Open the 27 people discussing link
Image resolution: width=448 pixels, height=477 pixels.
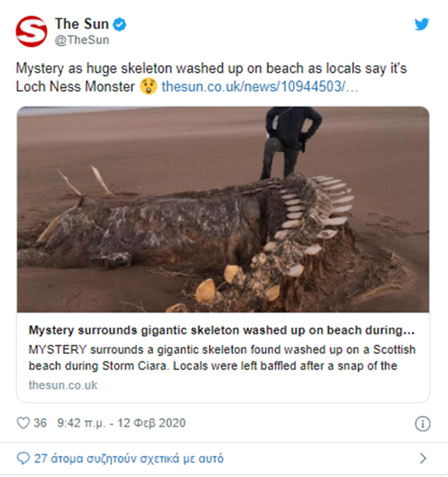pos(129,458)
